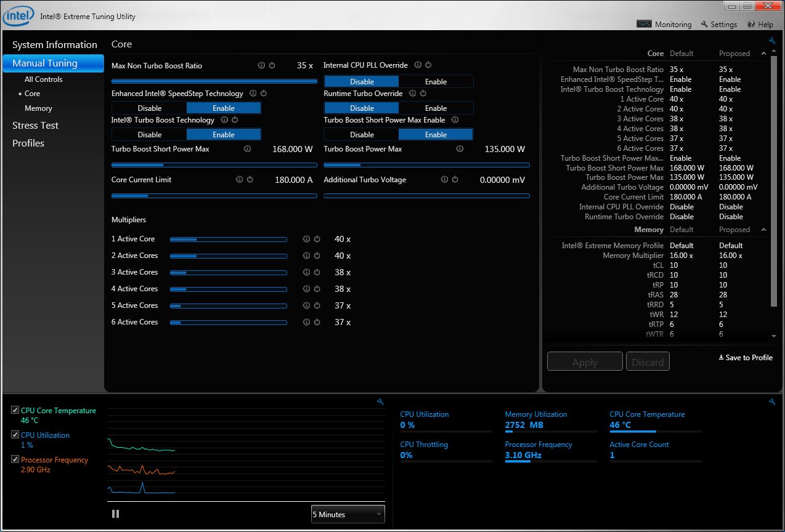Uncheck Processor Frequency graph checkbox
The height and width of the screenshot is (532, 785).
[15, 459]
